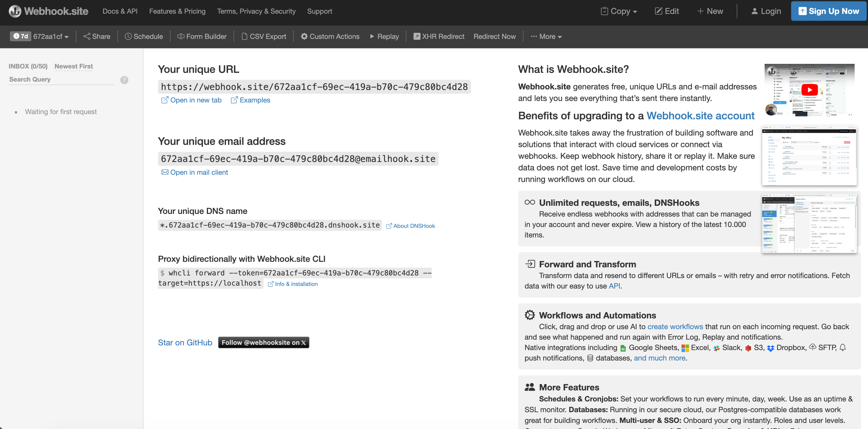Open the Schedule clock option

(x=128, y=36)
